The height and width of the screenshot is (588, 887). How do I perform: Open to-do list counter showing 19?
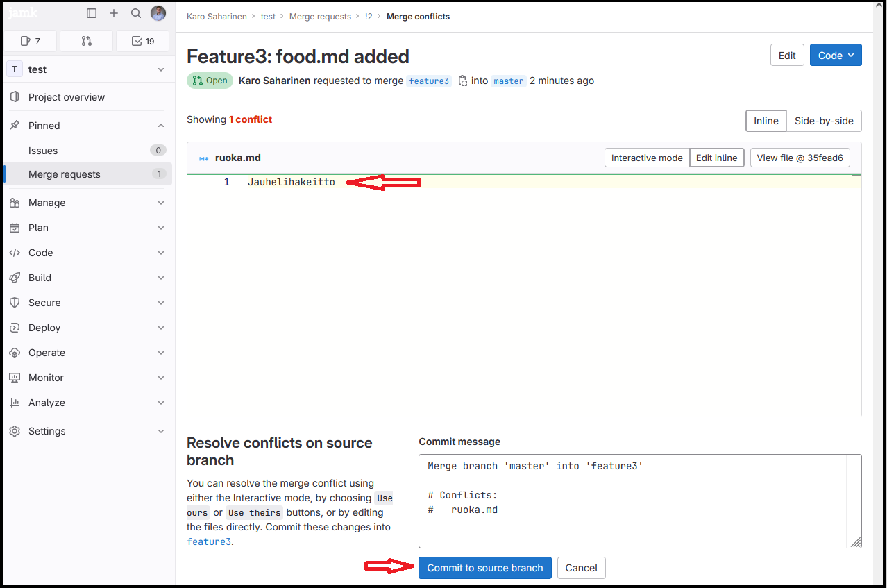pyautogui.click(x=142, y=41)
